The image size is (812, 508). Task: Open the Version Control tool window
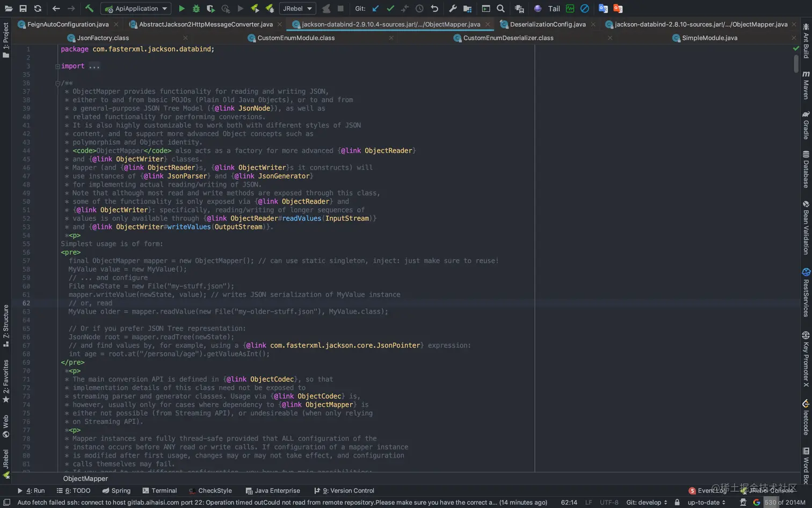(344, 491)
